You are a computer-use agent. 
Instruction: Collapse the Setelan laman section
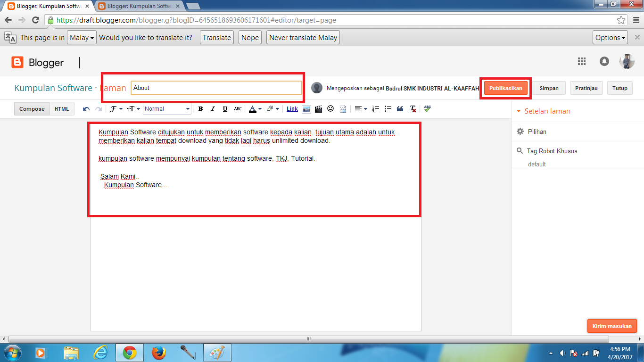pos(544,111)
